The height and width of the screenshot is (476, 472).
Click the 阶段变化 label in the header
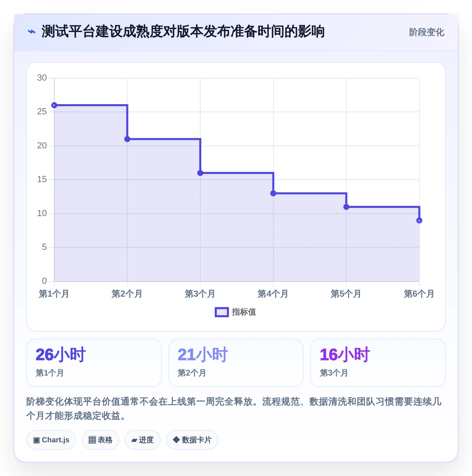pyautogui.click(x=426, y=32)
